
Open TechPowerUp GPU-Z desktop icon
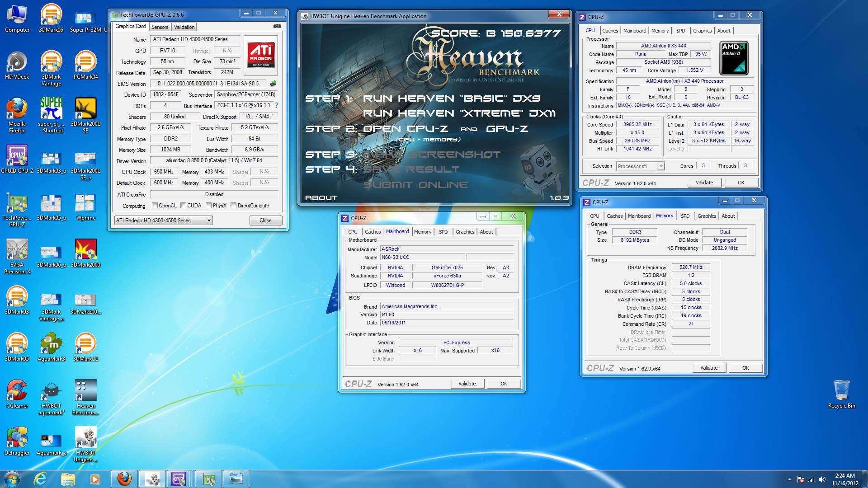click(17, 209)
